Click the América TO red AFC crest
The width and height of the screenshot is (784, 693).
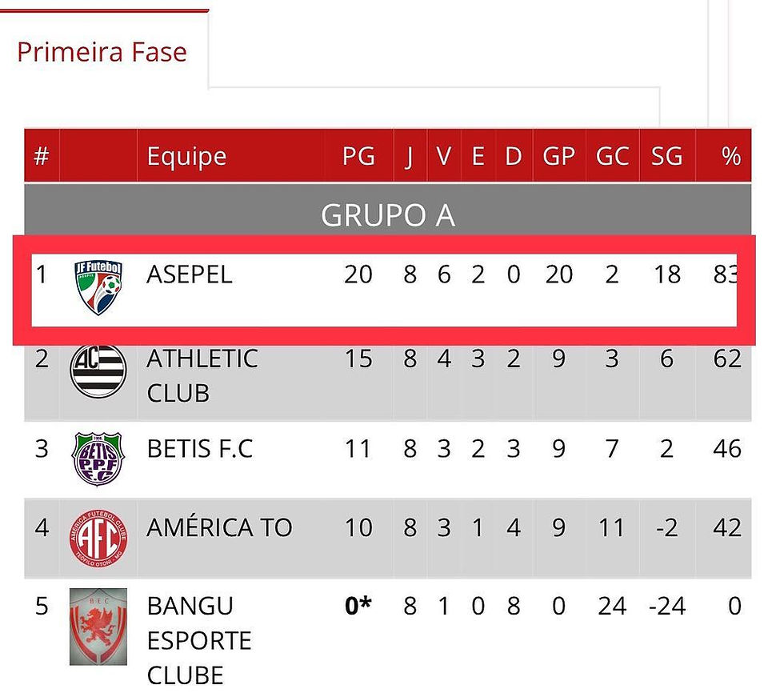pyautogui.click(x=98, y=538)
